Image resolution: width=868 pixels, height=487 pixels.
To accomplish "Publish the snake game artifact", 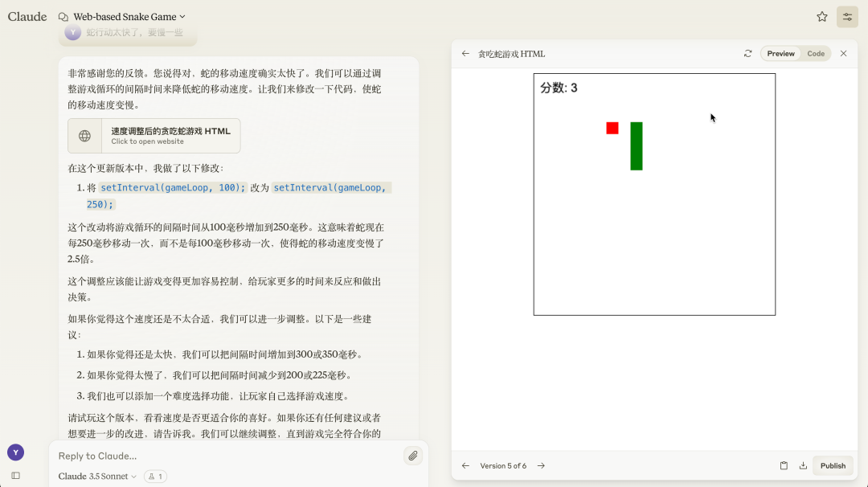I will point(833,465).
